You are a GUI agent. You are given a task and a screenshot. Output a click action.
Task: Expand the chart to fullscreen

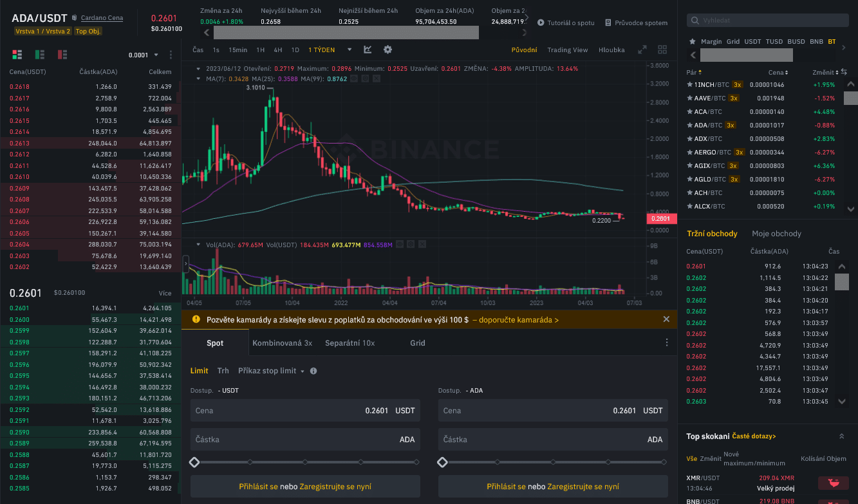pos(642,50)
